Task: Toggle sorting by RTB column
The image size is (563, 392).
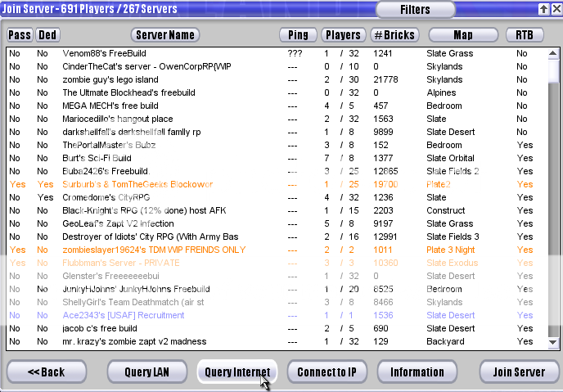Action: [525, 35]
